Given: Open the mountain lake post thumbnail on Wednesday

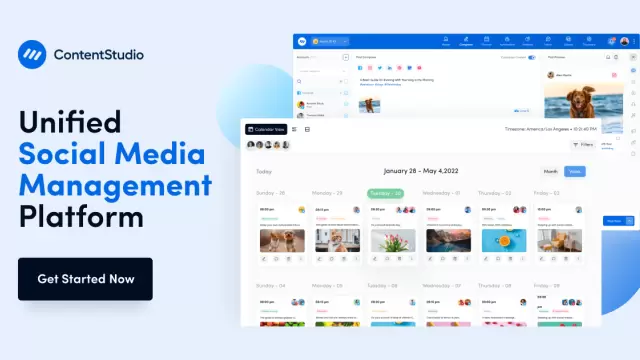Looking at the screenshot, I should coord(449,240).
